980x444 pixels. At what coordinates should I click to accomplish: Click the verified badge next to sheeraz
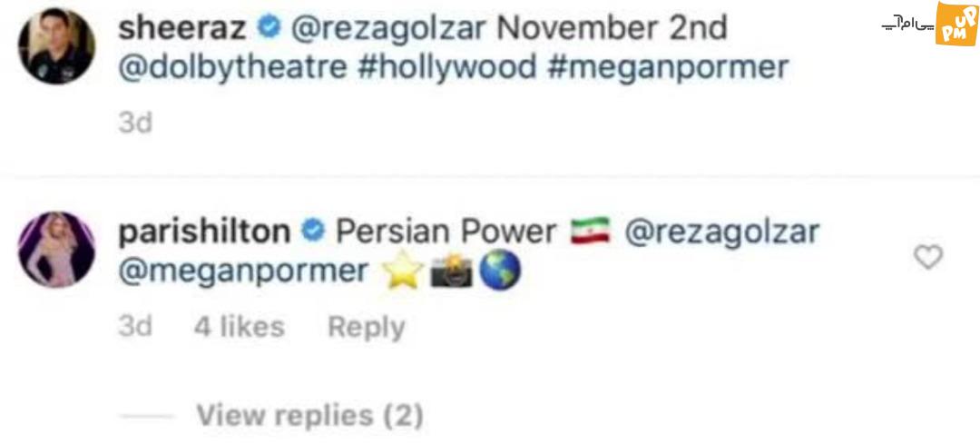[x=269, y=28]
